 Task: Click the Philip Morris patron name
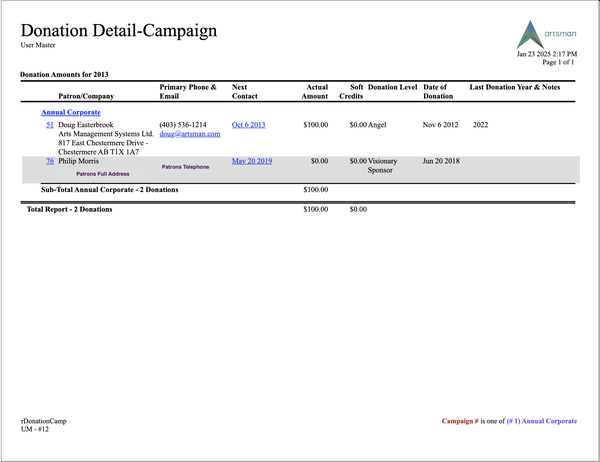click(x=78, y=161)
